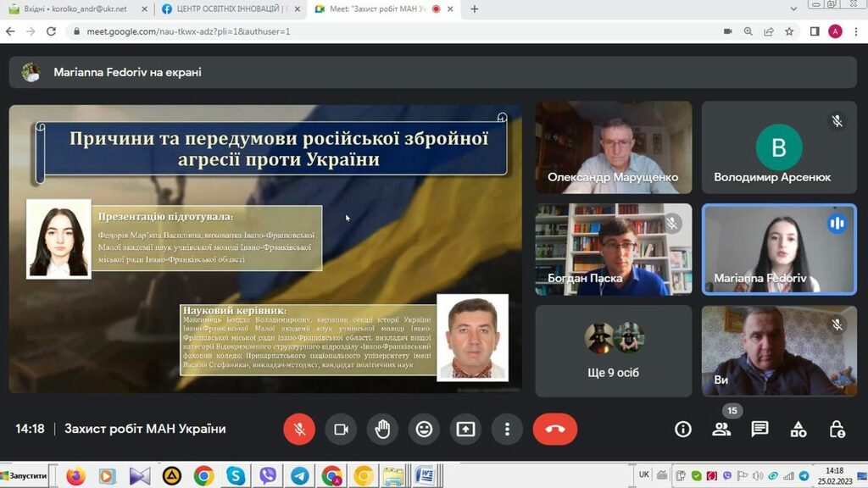Open the emoji reactions button
Image resolution: width=868 pixels, height=488 pixels.
click(x=424, y=430)
